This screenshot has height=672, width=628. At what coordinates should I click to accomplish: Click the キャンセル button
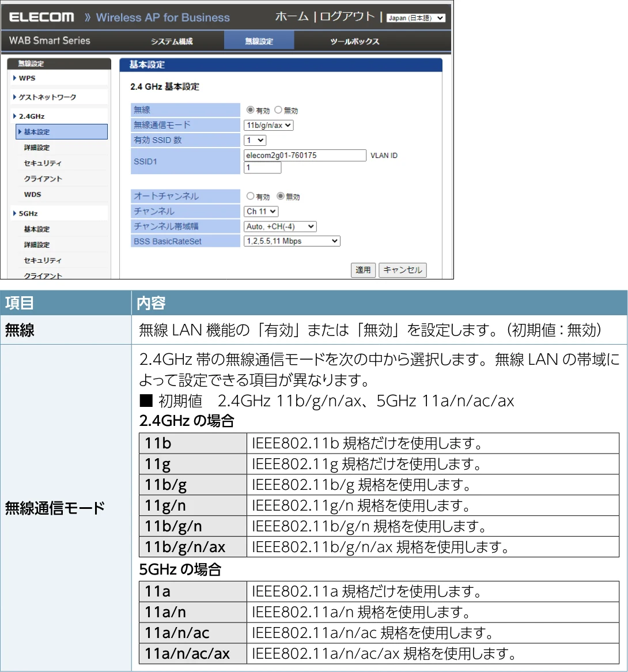[403, 270]
